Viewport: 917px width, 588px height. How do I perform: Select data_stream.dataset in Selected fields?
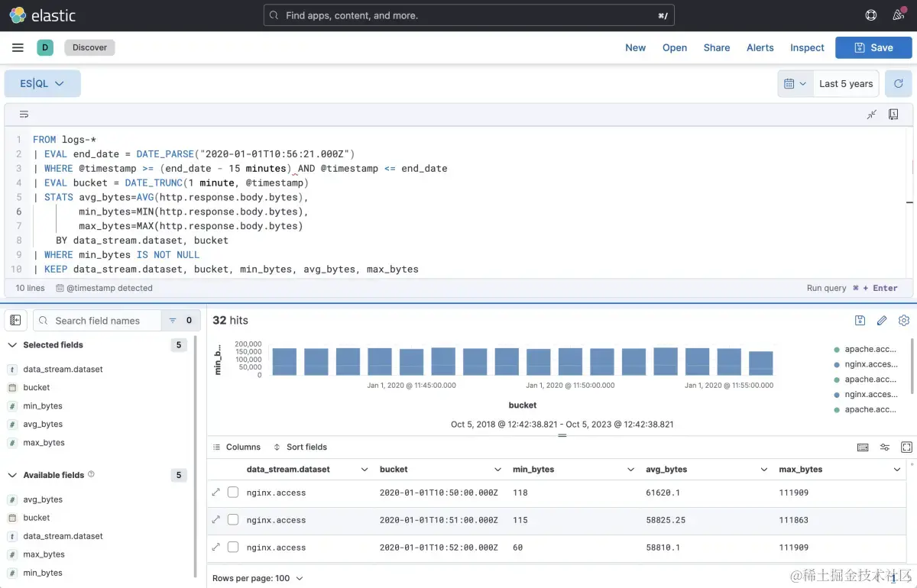pos(63,369)
